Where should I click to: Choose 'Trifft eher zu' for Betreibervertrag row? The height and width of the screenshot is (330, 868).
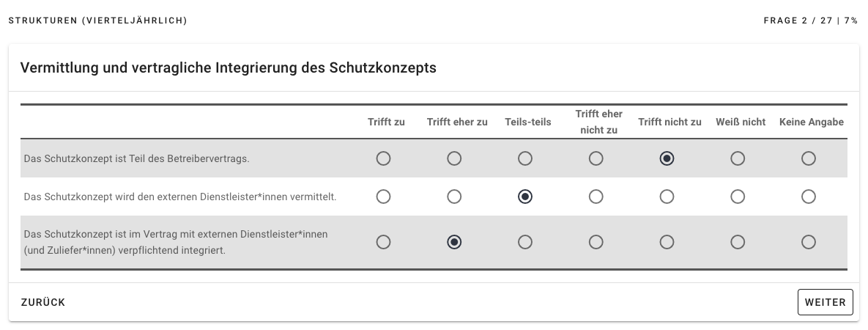(x=454, y=158)
